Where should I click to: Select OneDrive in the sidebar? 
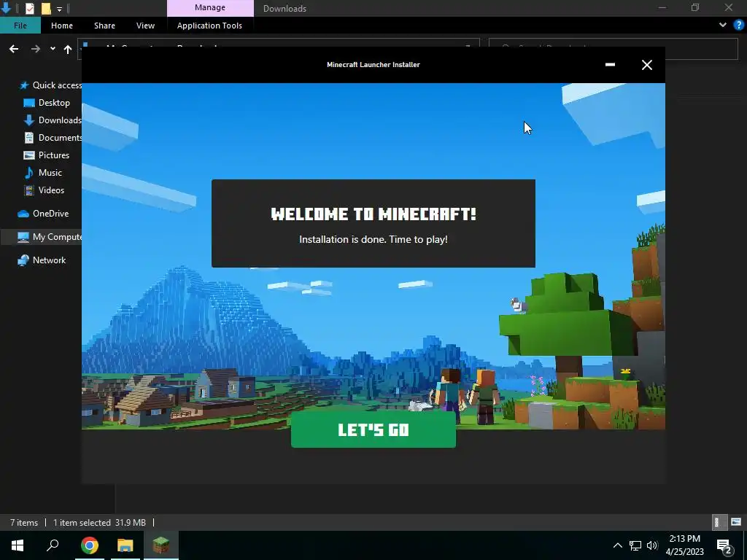click(43, 214)
